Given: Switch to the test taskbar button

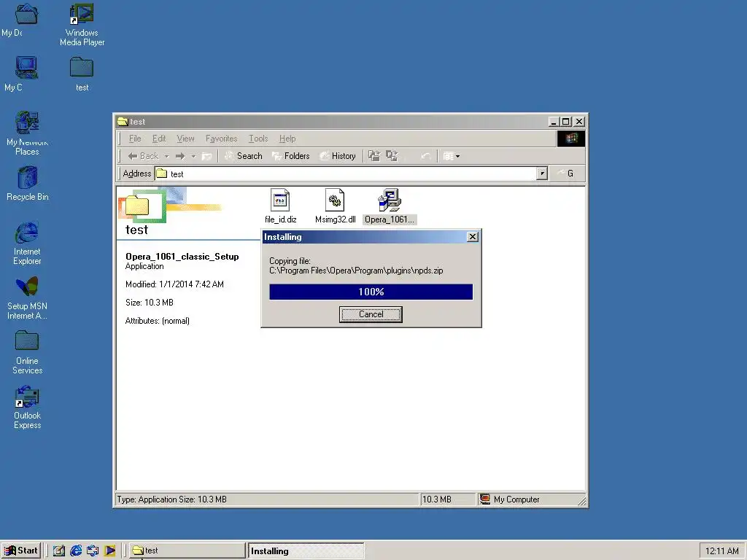Looking at the screenshot, I should coord(187,551).
